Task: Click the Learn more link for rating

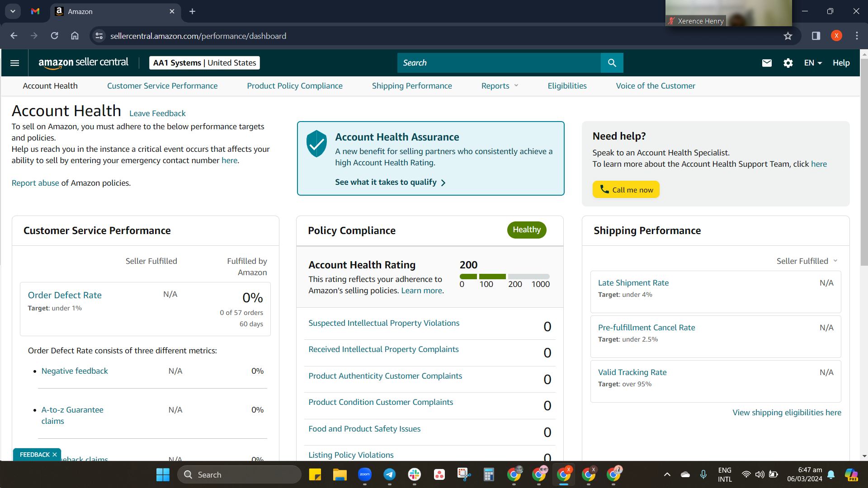Action: [x=422, y=291]
